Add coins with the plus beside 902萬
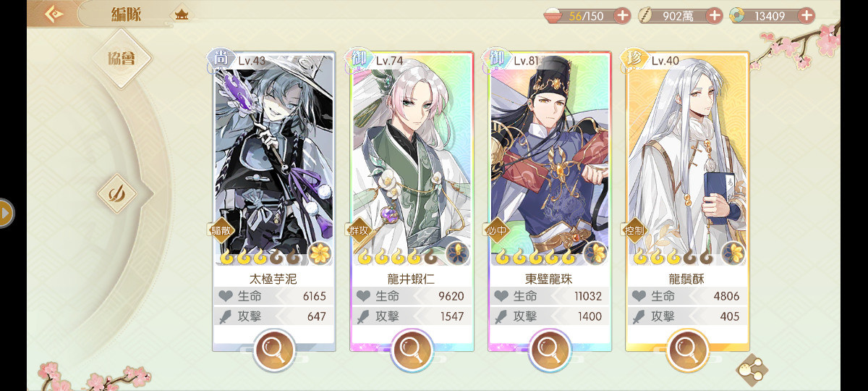The height and width of the screenshot is (391, 868). pos(714,15)
